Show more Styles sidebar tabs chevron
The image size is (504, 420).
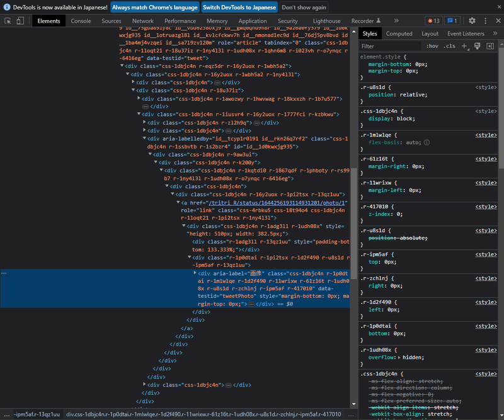pyautogui.click(x=495, y=33)
